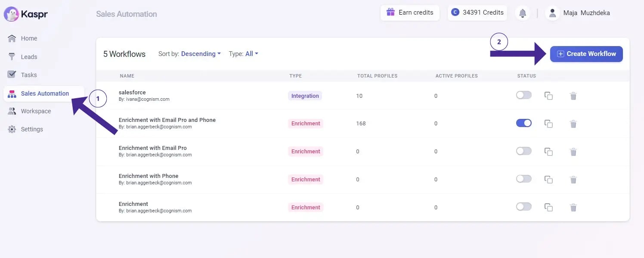Copy the Enrichment with Email Pro workflow
This screenshot has height=258, width=644.
pyautogui.click(x=548, y=152)
